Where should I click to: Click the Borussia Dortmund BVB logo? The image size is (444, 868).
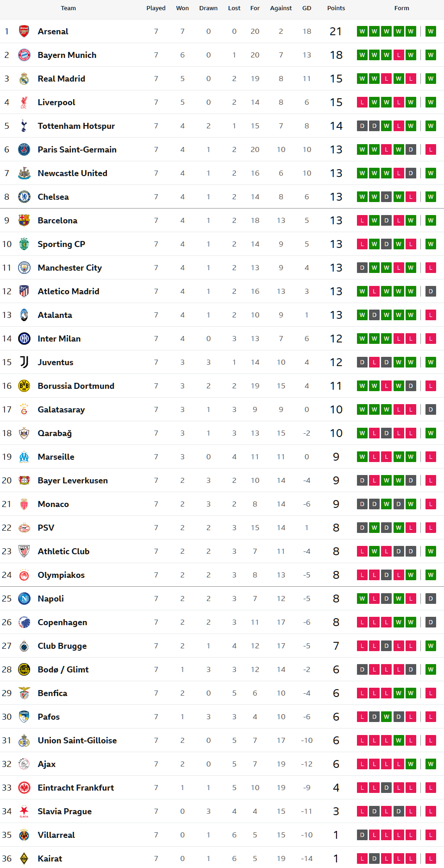coord(24,386)
